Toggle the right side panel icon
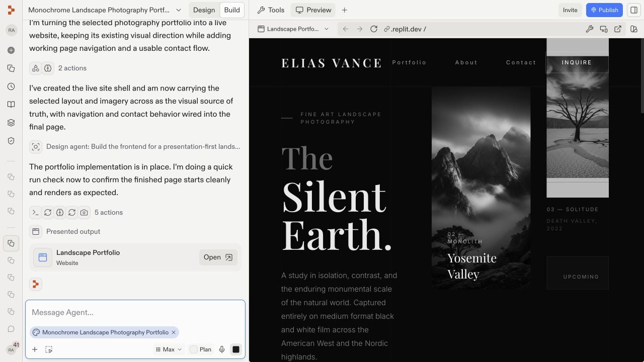644x362 pixels. click(x=633, y=10)
